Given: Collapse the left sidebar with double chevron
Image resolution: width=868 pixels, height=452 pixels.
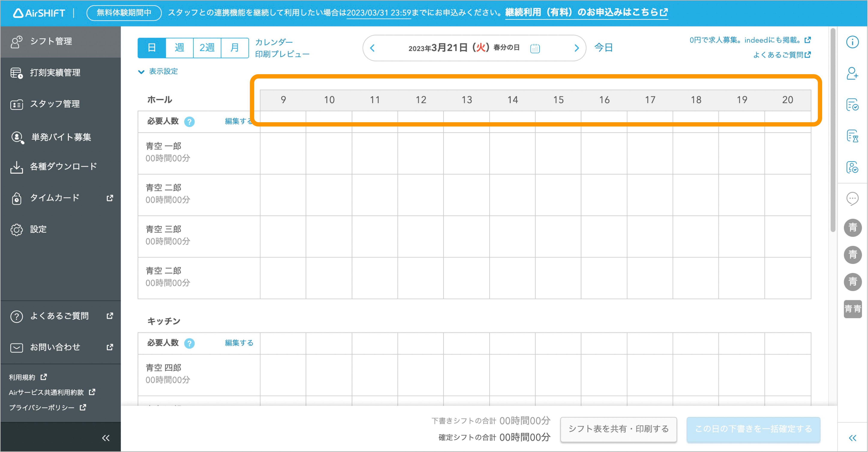Looking at the screenshot, I should 106,438.
